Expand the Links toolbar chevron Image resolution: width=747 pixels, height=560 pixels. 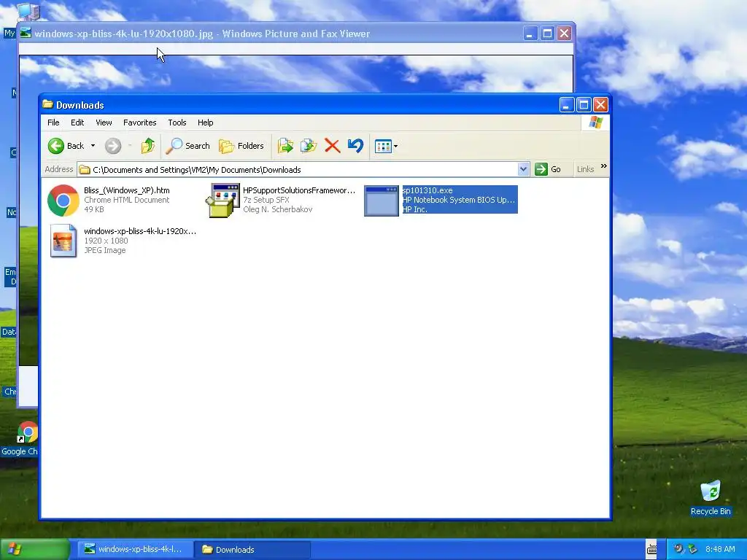coord(604,166)
